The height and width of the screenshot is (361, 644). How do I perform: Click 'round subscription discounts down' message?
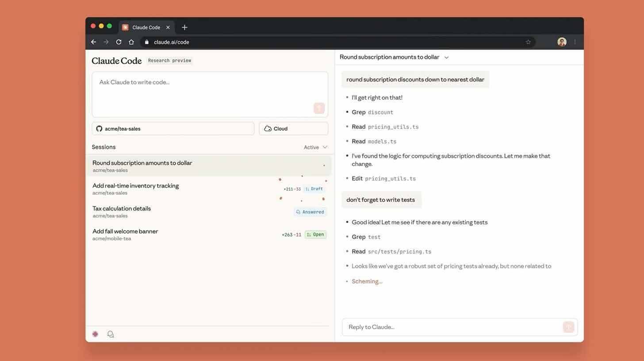pyautogui.click(x=415, y=80)
